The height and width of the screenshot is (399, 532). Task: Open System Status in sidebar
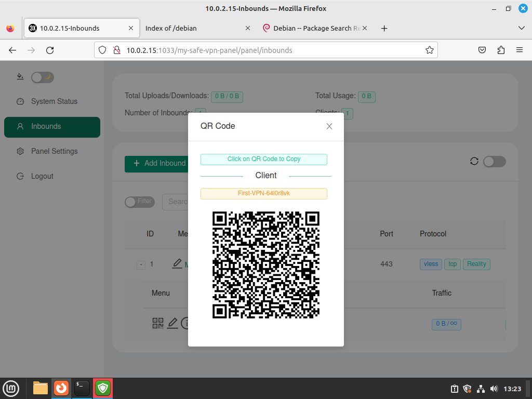(x=52, y=101)
